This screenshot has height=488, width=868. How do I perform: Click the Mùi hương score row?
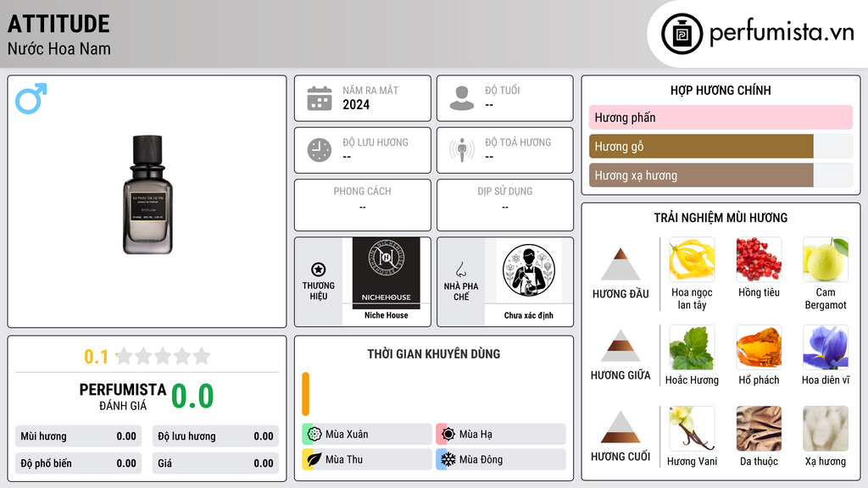click(x=79, y=436)
